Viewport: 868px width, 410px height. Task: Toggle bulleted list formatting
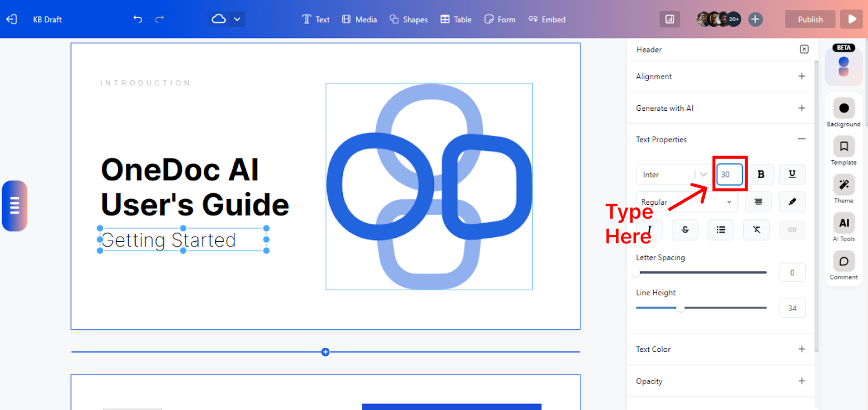click(720, 230)
